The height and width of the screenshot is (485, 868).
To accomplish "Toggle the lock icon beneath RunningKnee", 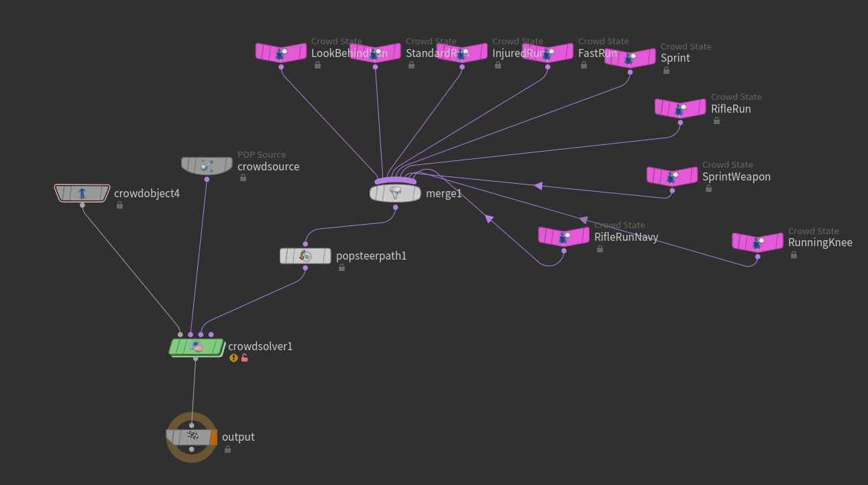I will pos(794,255).
